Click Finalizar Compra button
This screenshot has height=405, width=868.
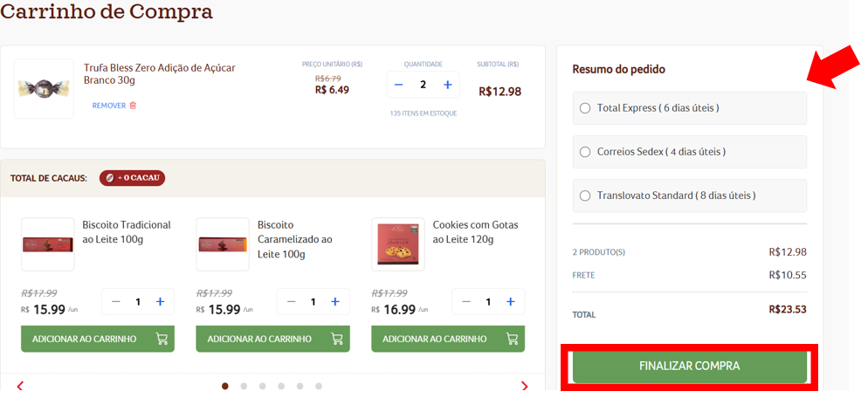click(690, 366)
